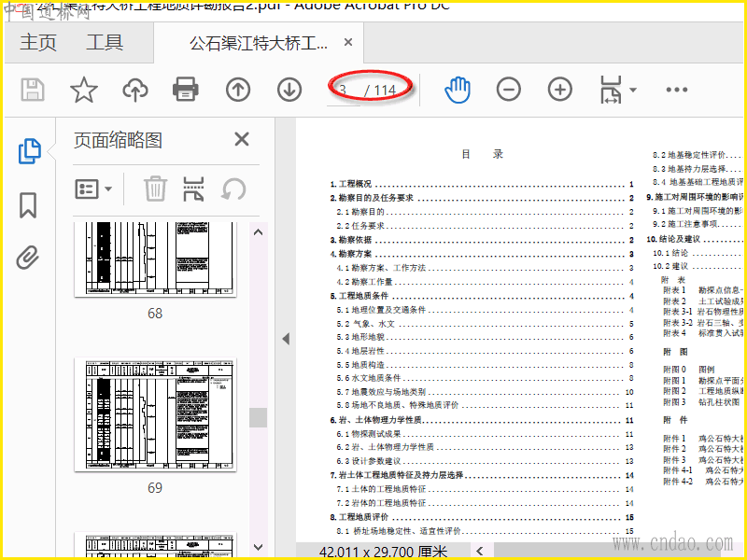Viewport: 747px width, 560px height.
Task: Open the Attachments paperclip panel
Action: (x=28, y=258)
